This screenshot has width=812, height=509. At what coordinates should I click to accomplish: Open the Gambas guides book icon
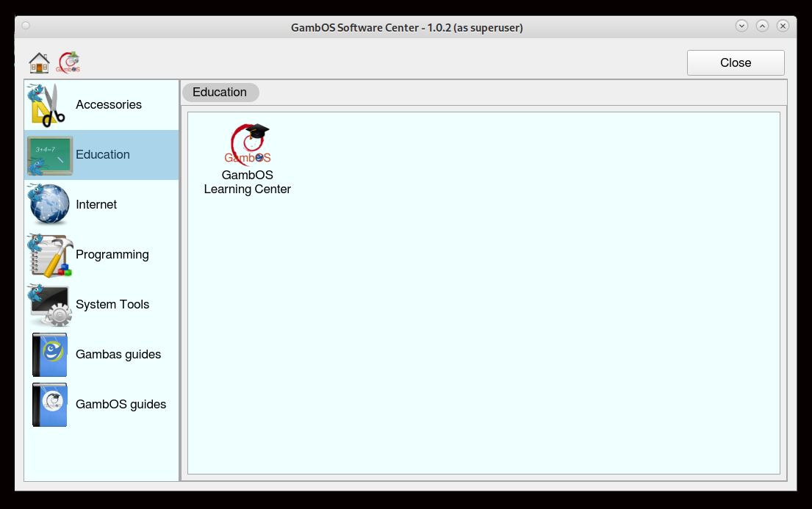pos(49,355)
